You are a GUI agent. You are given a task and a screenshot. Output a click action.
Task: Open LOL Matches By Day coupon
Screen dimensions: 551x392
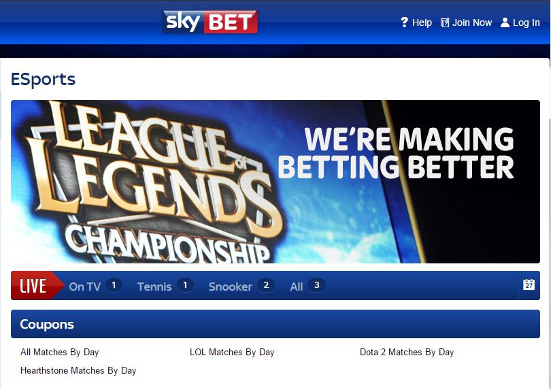(232, 352)
